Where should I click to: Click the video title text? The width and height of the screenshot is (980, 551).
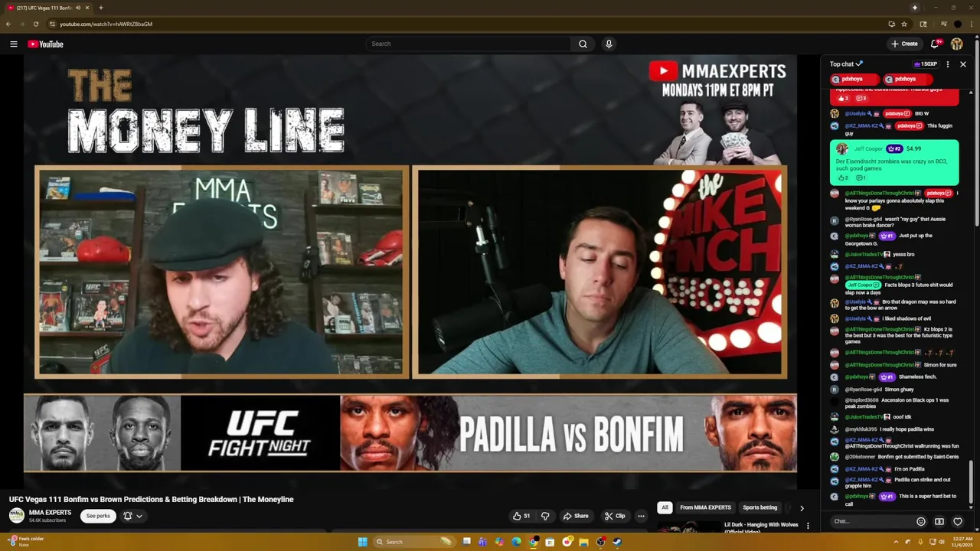click(152, 500)
